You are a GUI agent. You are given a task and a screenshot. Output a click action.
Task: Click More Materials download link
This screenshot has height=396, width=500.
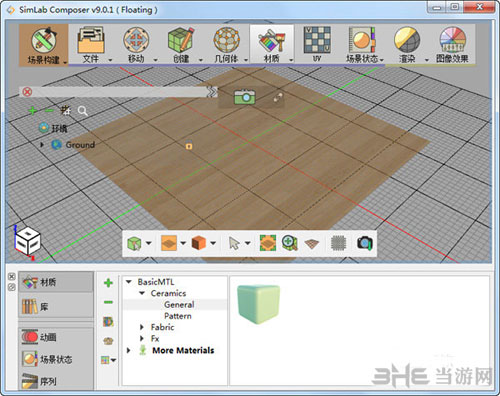[x=183, y=350]
